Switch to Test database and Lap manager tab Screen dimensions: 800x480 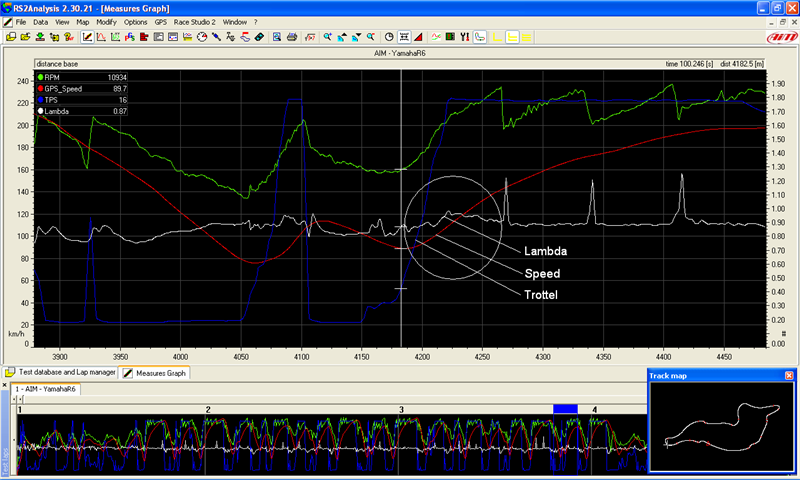(60, 372)
